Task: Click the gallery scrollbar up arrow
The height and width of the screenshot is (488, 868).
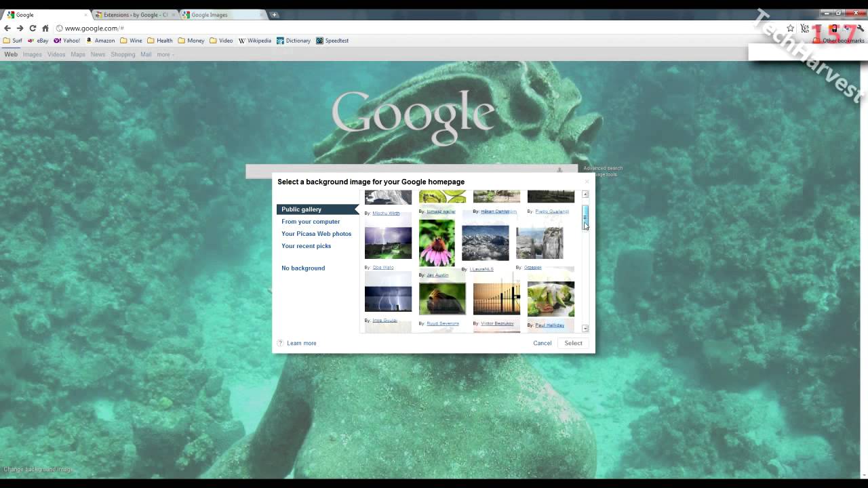Action: coord(585,195)
